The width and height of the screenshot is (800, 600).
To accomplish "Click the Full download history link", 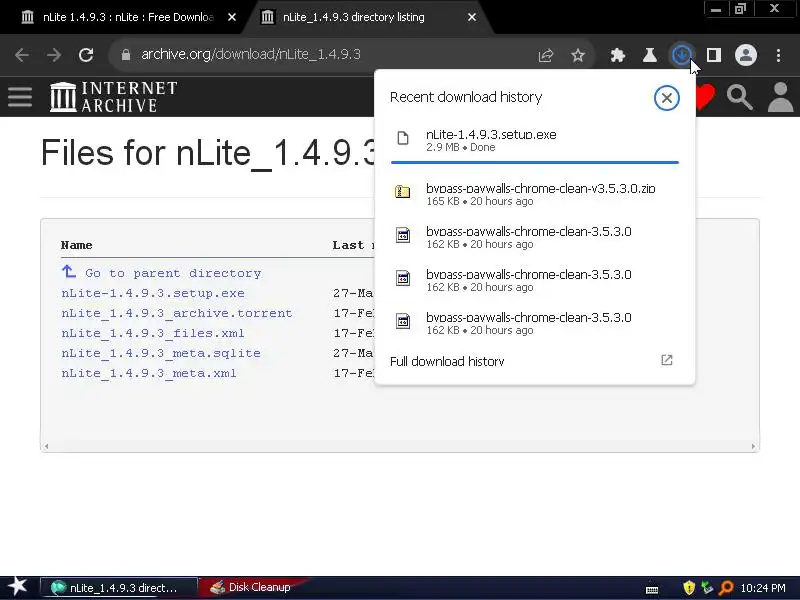I will pos(447,362).
